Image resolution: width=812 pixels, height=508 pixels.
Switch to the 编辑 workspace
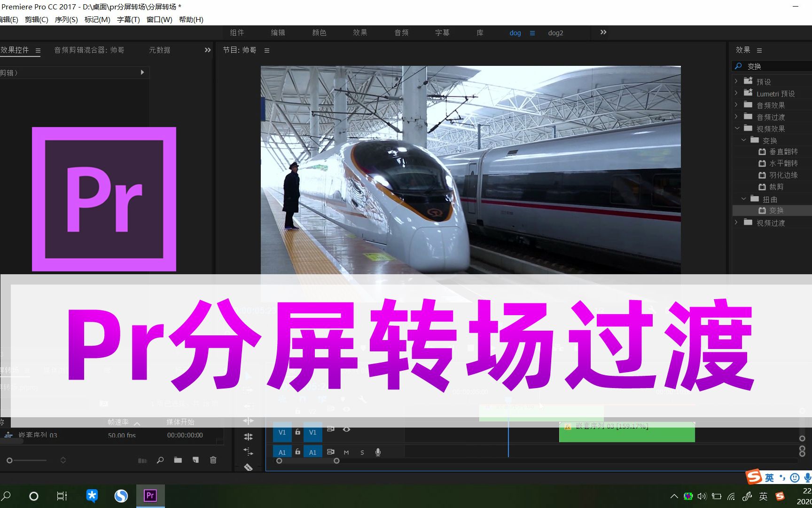tap(278, 32)
